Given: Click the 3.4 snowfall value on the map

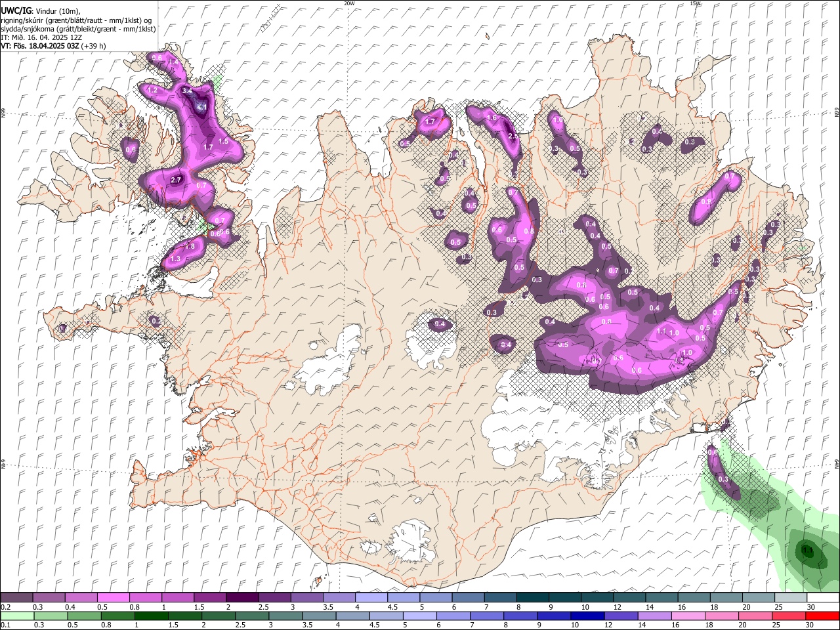Looking at the screenshot, I should coord(187,91).
